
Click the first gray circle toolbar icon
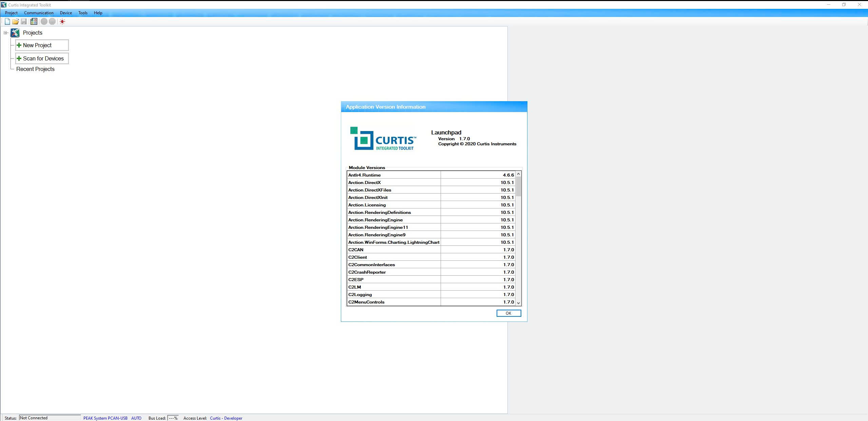tap(44, 21)
